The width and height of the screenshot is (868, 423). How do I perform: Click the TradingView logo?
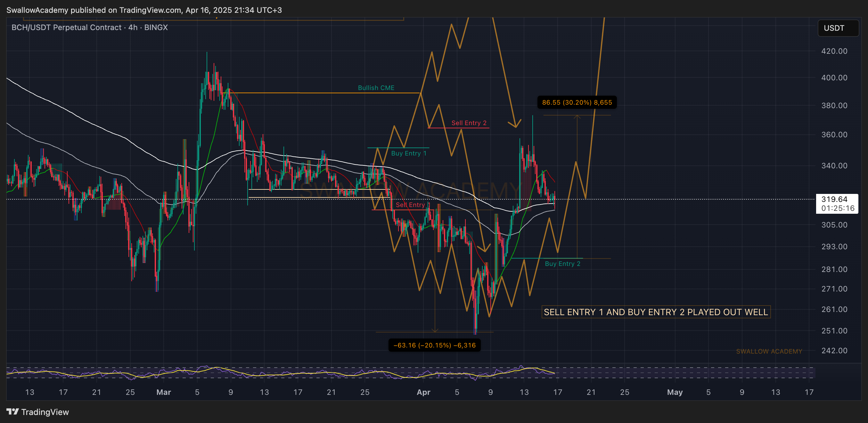[x=37, y=412]
